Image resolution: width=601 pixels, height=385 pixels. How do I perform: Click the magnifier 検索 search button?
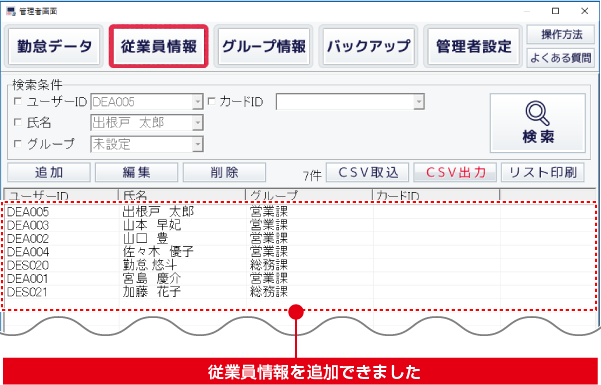click(x=538, y=123)
